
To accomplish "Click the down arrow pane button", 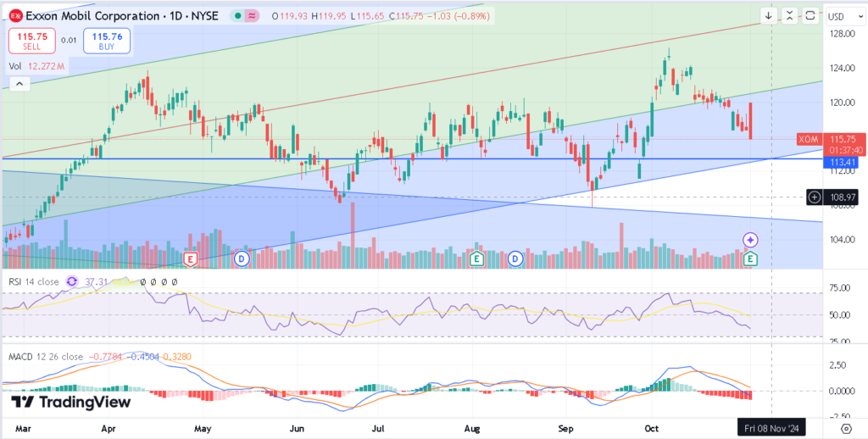I will (768, 16).
